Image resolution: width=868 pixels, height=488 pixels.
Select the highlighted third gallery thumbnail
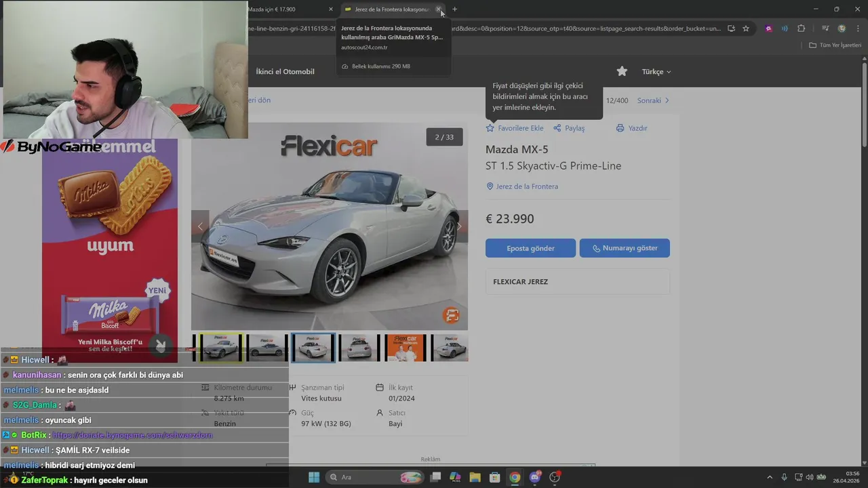coord(313,348)
